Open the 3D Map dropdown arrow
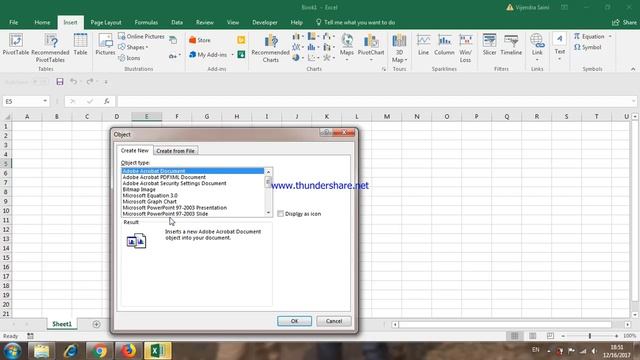The image size is (640, 360). coord(406,60)
